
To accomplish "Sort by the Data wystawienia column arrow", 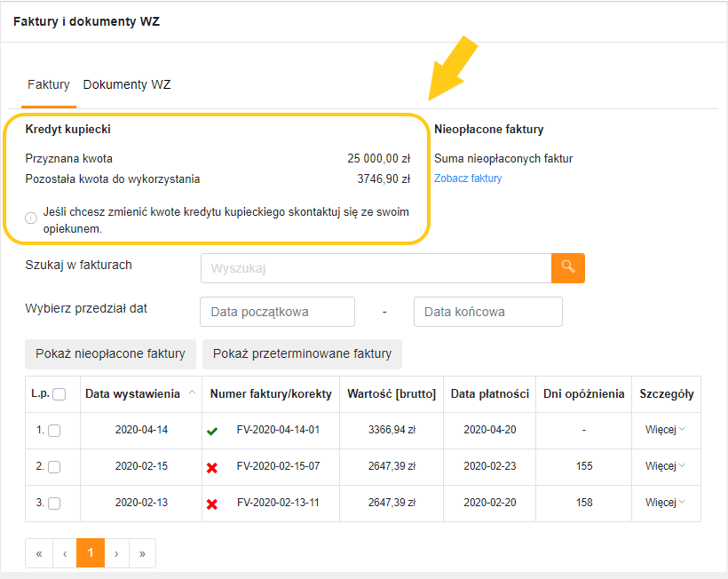I will [192, 393].
